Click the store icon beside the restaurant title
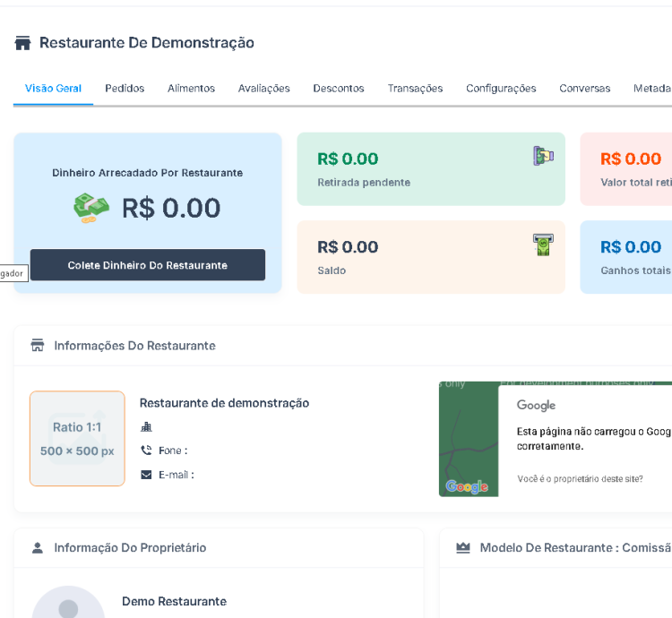 click(x=22, y=43)
